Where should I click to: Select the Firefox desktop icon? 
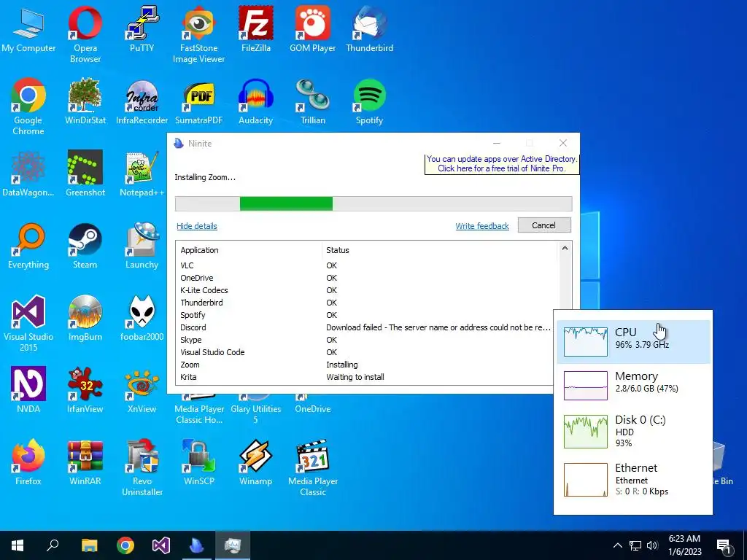coord(28,462)
